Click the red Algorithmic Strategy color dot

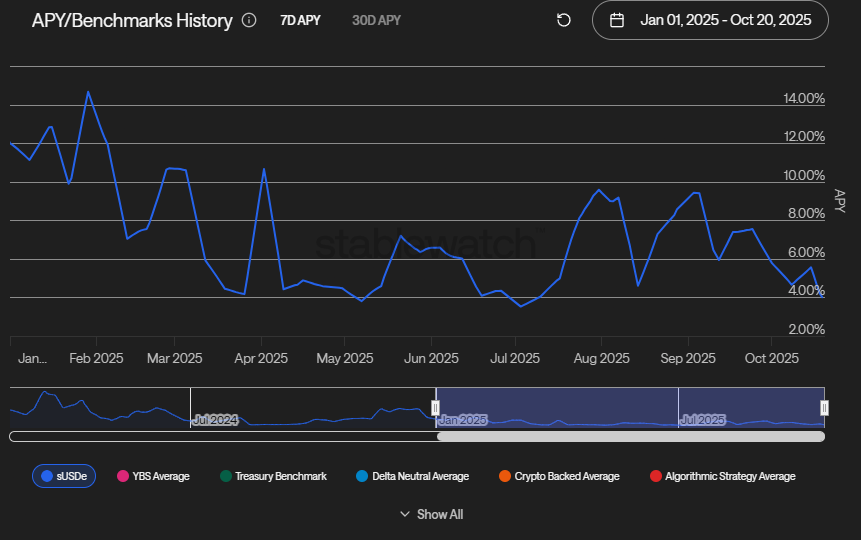(x=656, y=476)
